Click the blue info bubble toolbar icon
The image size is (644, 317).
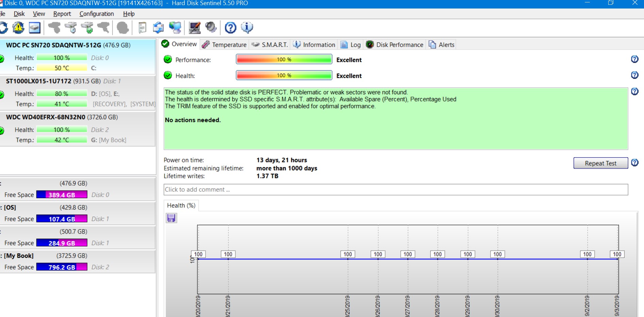click(x=247, y=28)
